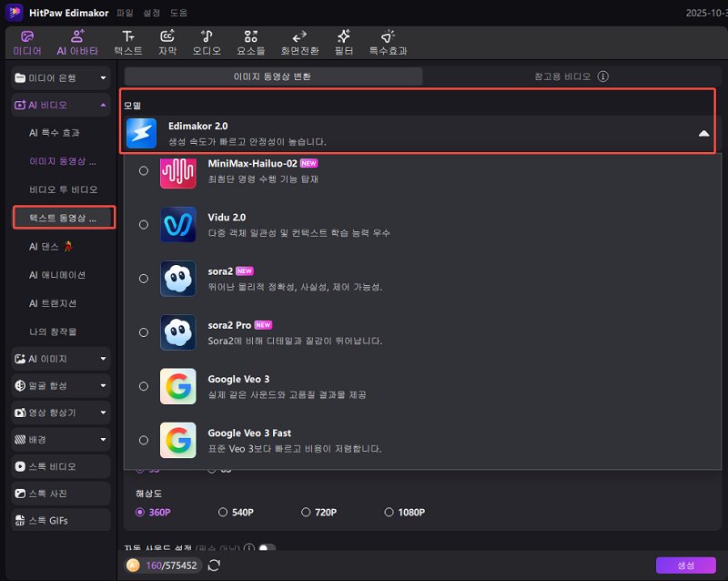Click the 생성 generate button
Image resolution: width=728 pixels, height=581 pixels.
685,566
